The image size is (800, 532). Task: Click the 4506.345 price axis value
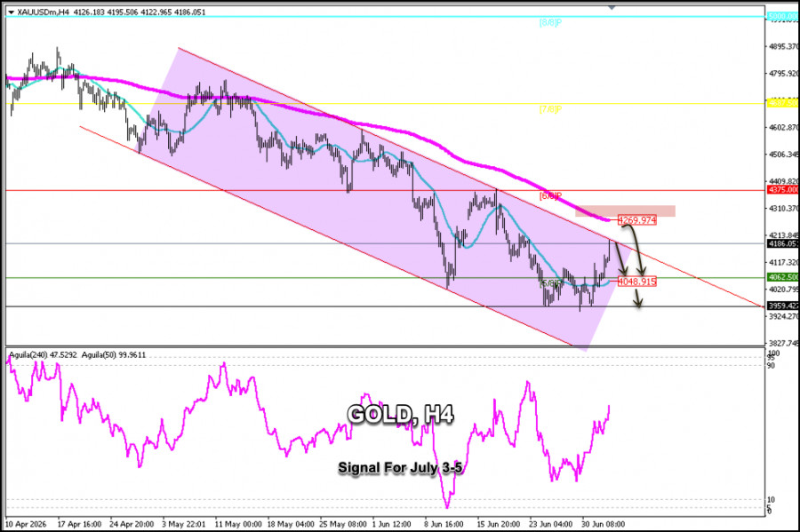coord(784,154)
